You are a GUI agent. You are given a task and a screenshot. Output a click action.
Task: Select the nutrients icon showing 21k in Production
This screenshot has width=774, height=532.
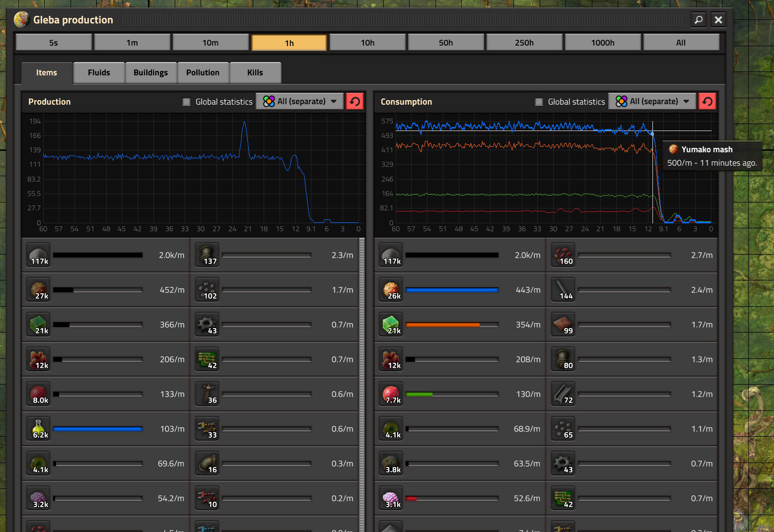(39, 325)
